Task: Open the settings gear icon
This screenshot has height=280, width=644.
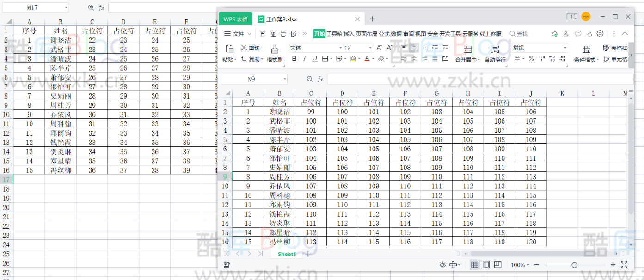Action: coord(600,34)
